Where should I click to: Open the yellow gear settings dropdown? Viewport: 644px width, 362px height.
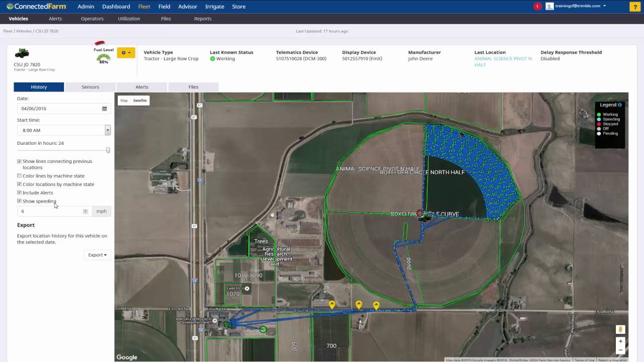pyautogui.click(x=126, y=53)
